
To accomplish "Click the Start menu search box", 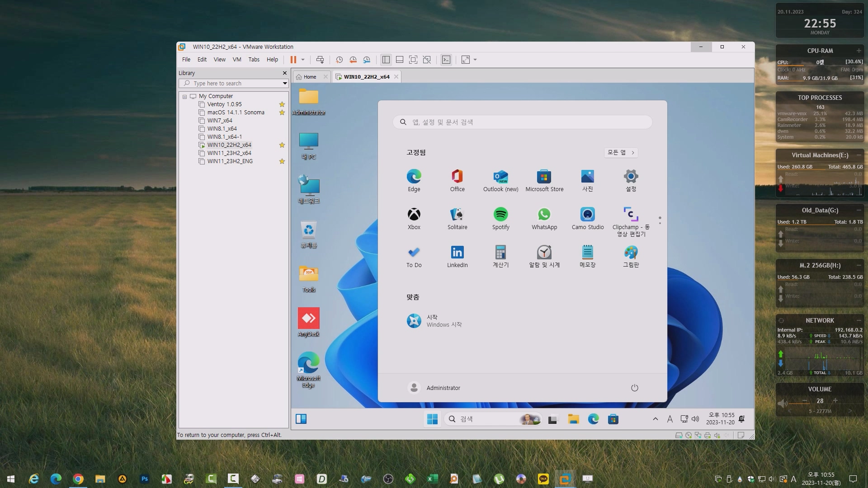I will (x=522, y=122).
